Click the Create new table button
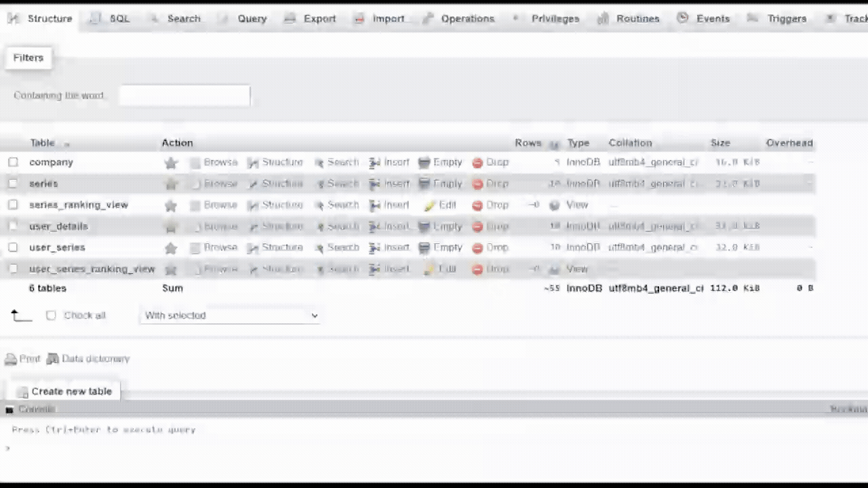Viewport: 868px width, 488px height. click(64, 391)
